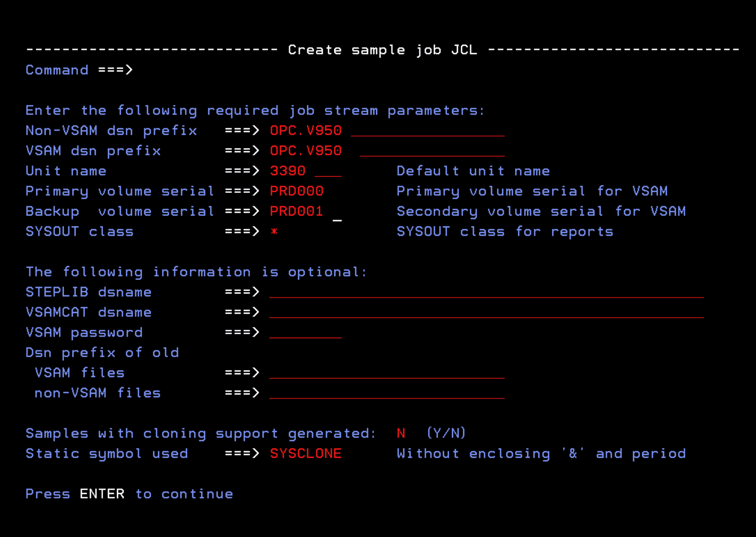Click the Backup volume serial PRD001 field
756x537 pixels.
pyautogui.click(x=296, y=211)
